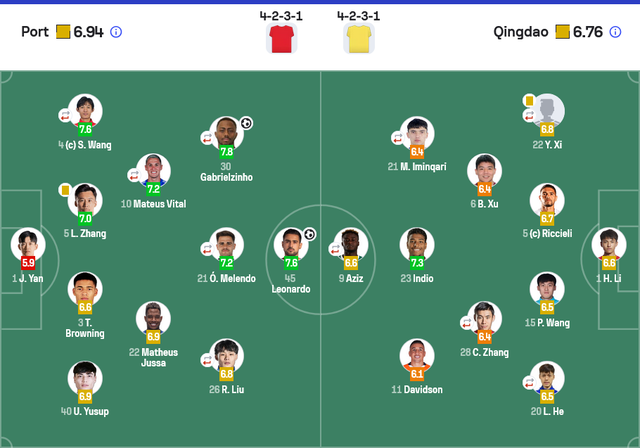The width and height of the screenshot is (640, 448).
Task: Open the Qingdao team name
Action: click(x=519, y=32)
